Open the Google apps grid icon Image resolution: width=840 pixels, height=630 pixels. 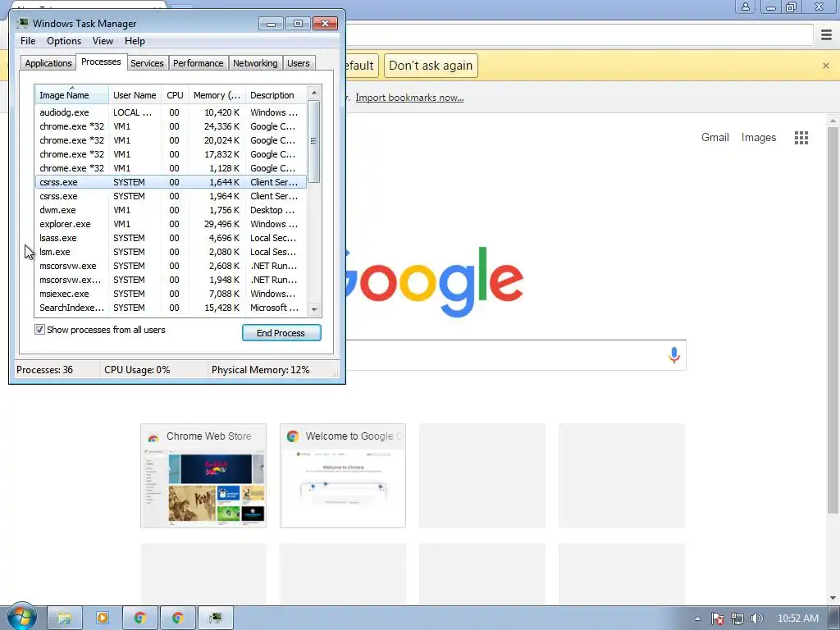tap(801, 138)
